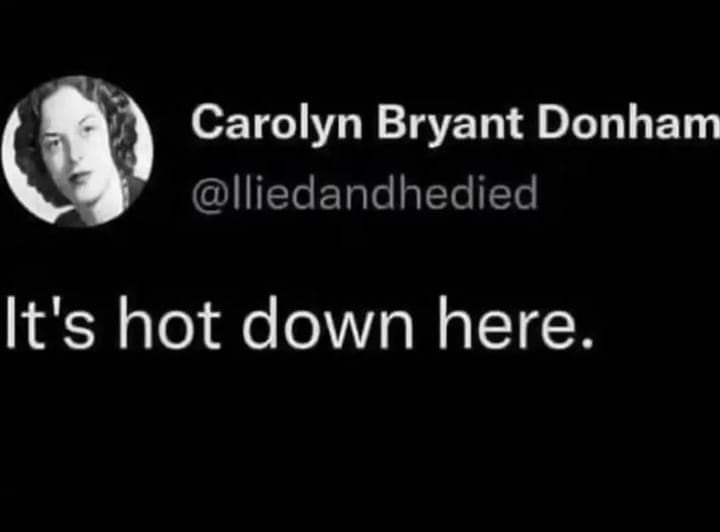Screen dimensions: 720x532
Task: Click the "hedied" ending of the handle
Action: coord(466,192)
